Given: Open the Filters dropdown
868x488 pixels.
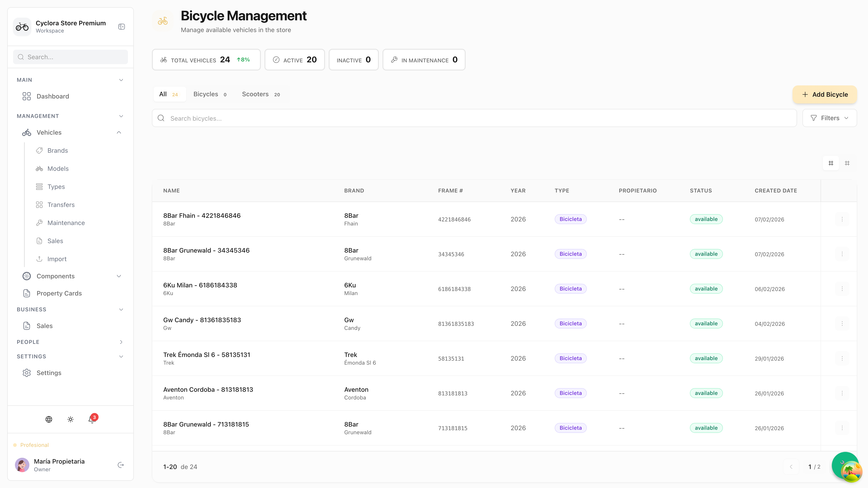Looking at the screenshot, I should click(829, 118).
